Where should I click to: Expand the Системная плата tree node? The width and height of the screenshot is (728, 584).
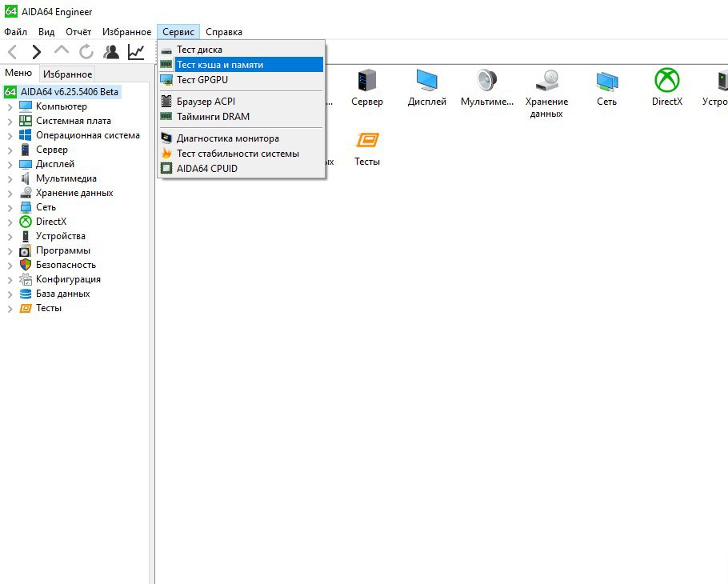pyautogui.click(x=10, y=121)
